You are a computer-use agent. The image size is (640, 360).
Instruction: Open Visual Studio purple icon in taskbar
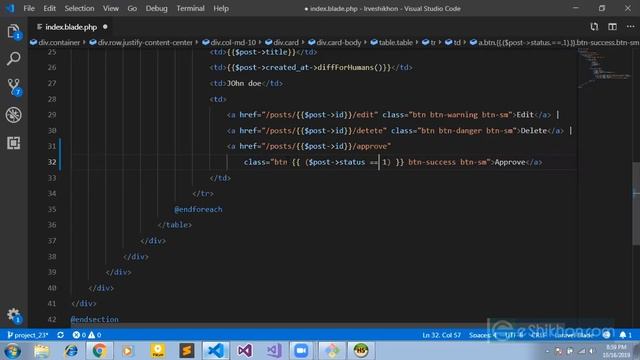point(244,351)
